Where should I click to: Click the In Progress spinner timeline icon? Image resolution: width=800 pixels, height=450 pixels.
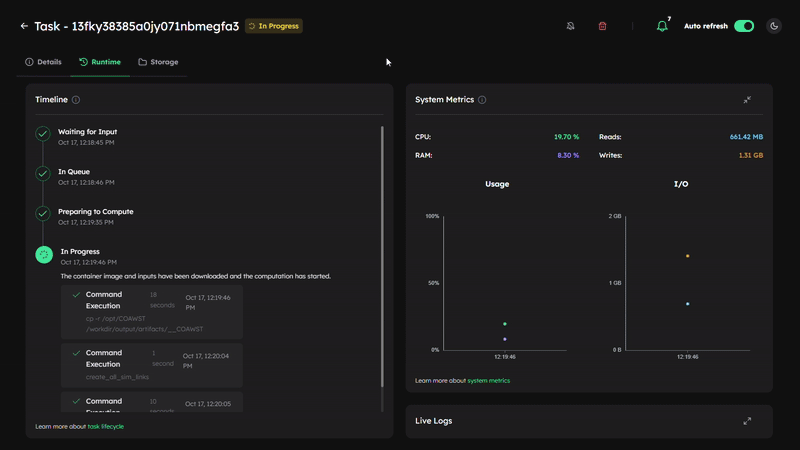pyautogui.click(x=43, y=255)
